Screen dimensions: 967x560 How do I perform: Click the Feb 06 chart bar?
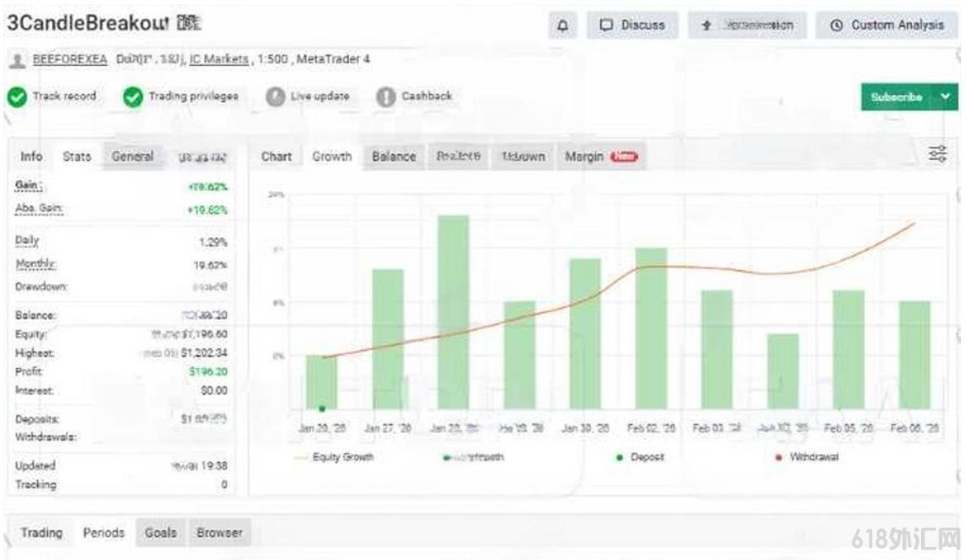pyautogui.click(x=915, y=355)
